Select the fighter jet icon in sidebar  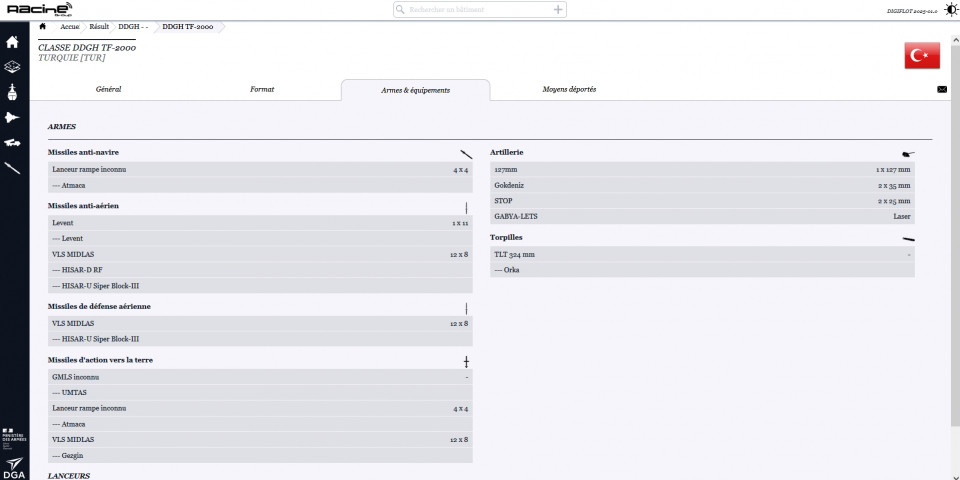coord(13,118)
